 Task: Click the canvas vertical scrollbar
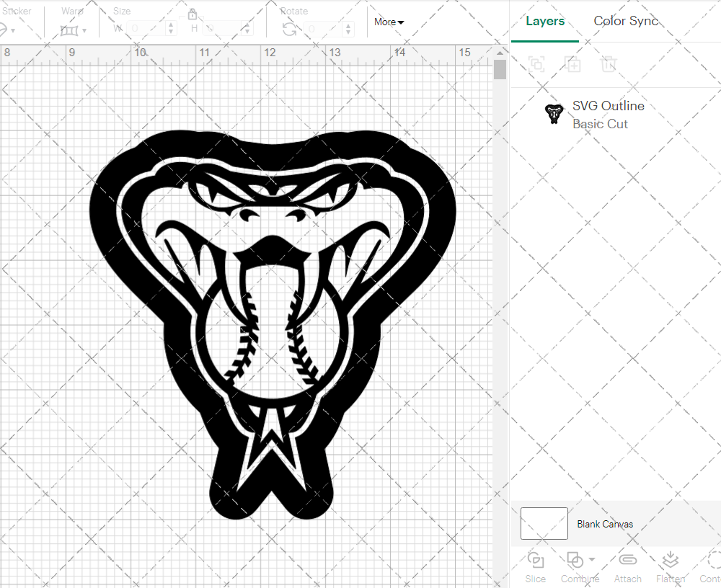[498, 68]
